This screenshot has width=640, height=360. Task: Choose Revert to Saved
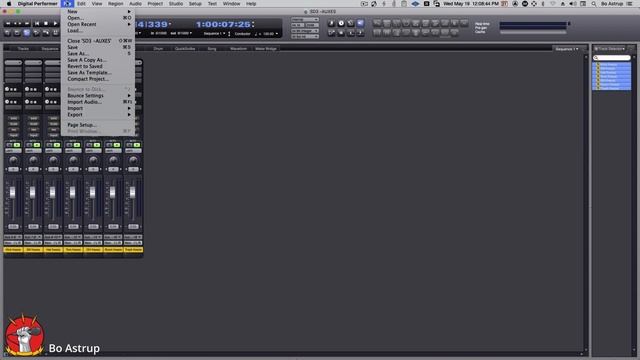click(x=98, y=66)
